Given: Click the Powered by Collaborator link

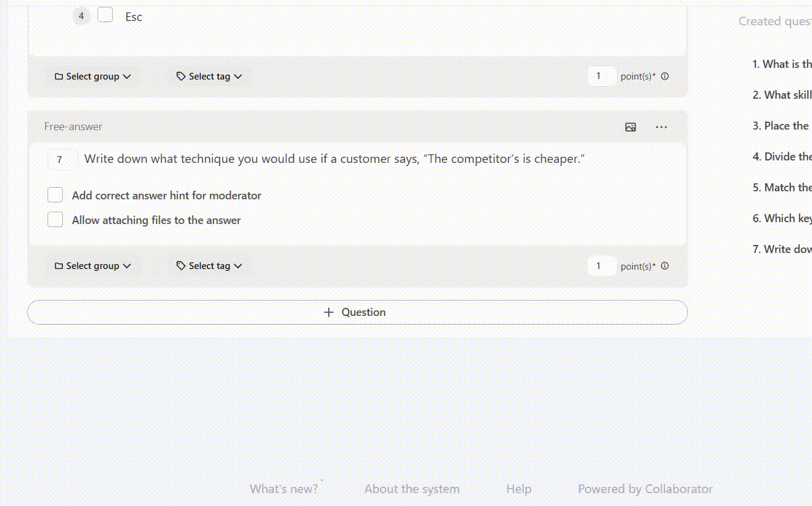Looking at the screenshot, I should (645, 489).
